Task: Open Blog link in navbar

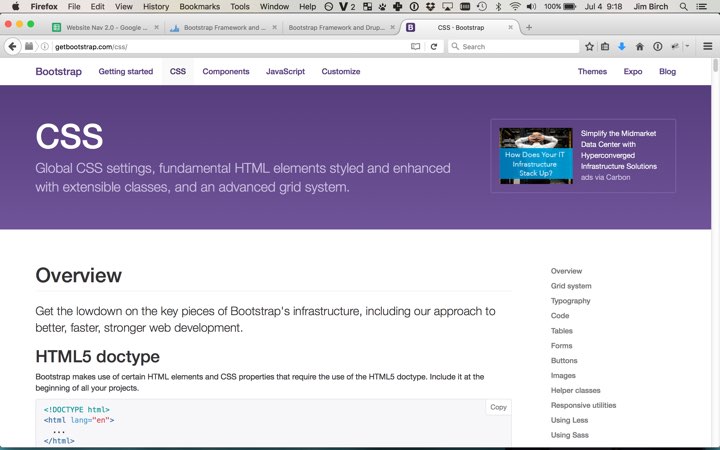Action: 667,72
